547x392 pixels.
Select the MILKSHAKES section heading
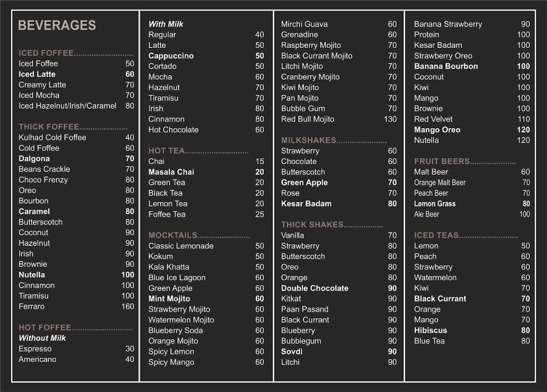(309, 140)
